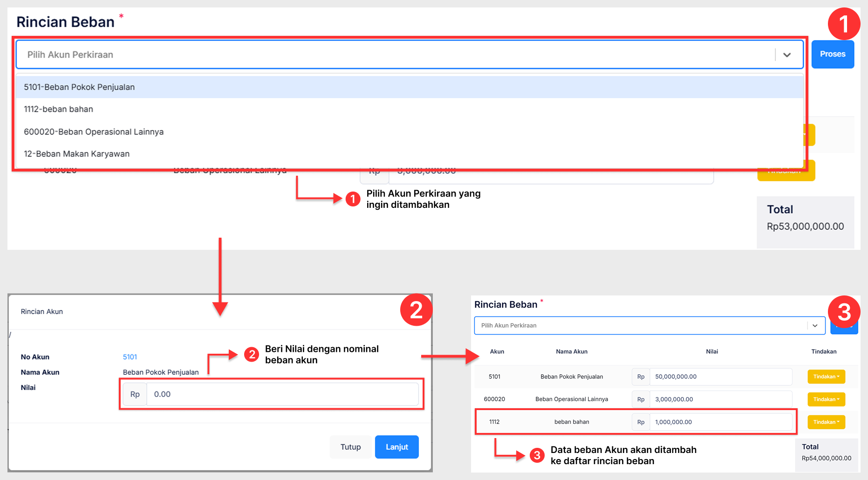Viewport: 868px width, 480px height.
Task: Click the Nilai amount field showing 0.00
Action: click(282, 394)
